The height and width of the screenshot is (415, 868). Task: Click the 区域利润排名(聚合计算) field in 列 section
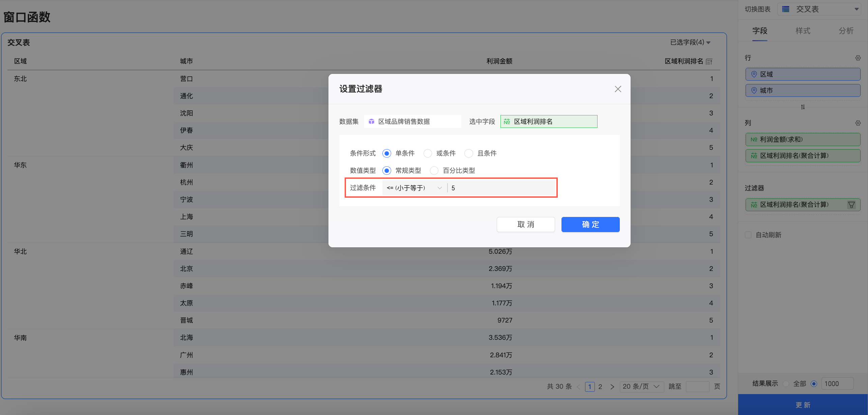pyautogui.click(x=803, y=156)
